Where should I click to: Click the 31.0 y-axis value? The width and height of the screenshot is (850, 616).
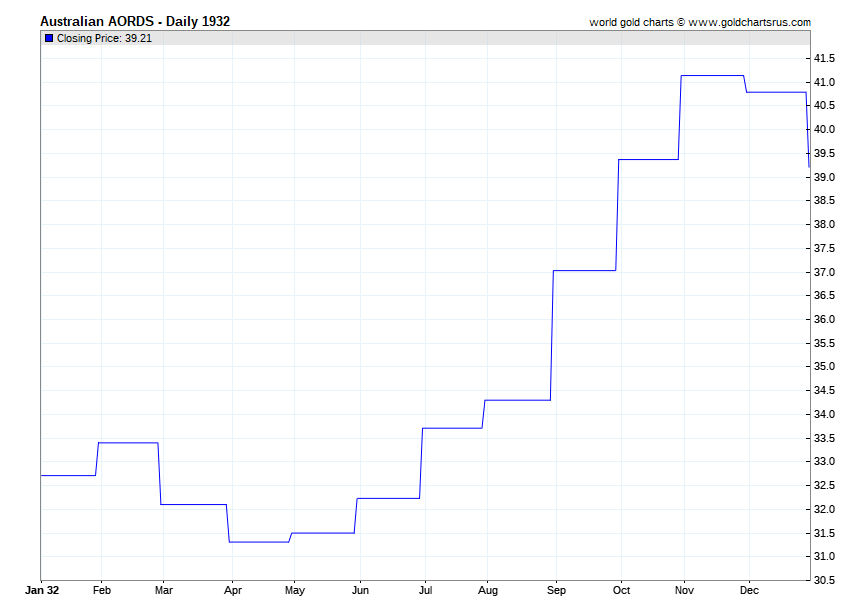[x=824, y=556]
